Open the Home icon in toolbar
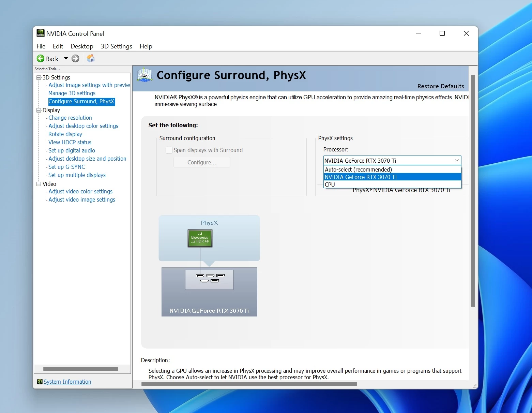The image size is (532, 413). [x=91, y=58]
